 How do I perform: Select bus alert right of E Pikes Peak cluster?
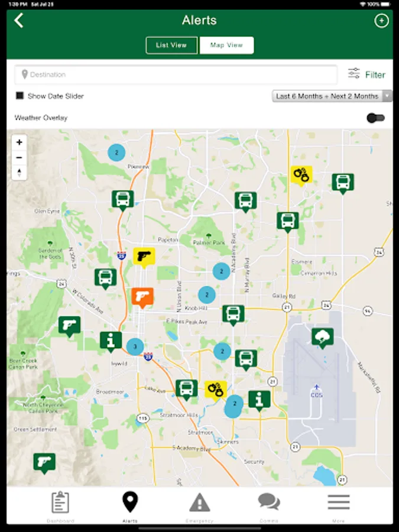(246, 360)
